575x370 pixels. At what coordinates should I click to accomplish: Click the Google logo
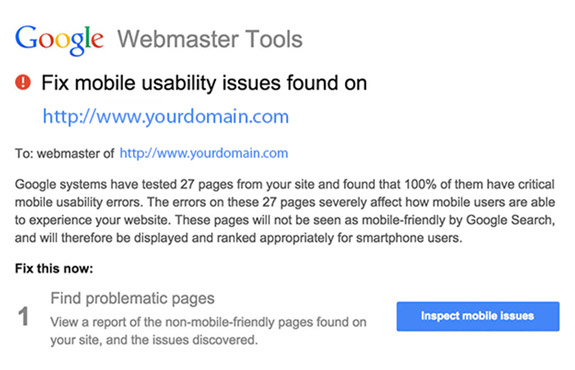click(59, 40)
